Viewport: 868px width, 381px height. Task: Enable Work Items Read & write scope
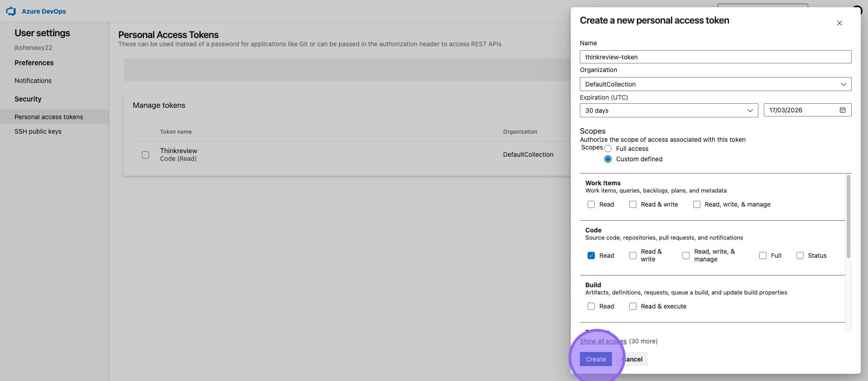point(633,204)
